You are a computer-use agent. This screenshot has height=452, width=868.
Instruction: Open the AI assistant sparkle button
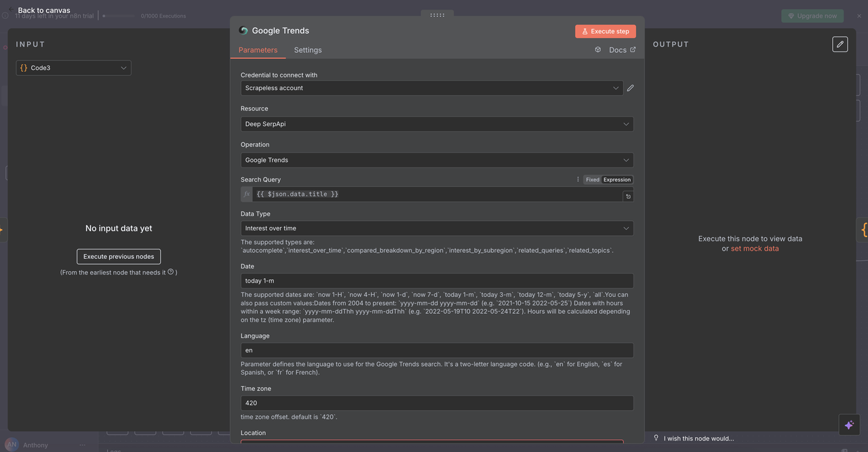tap(849, 425)
